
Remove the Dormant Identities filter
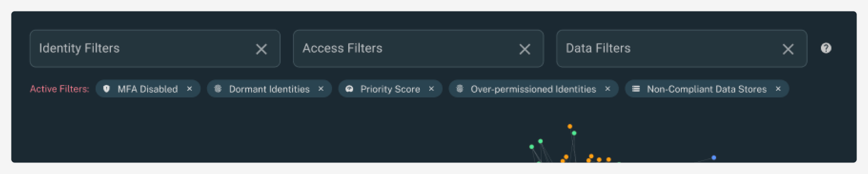[x=321, y=89]
